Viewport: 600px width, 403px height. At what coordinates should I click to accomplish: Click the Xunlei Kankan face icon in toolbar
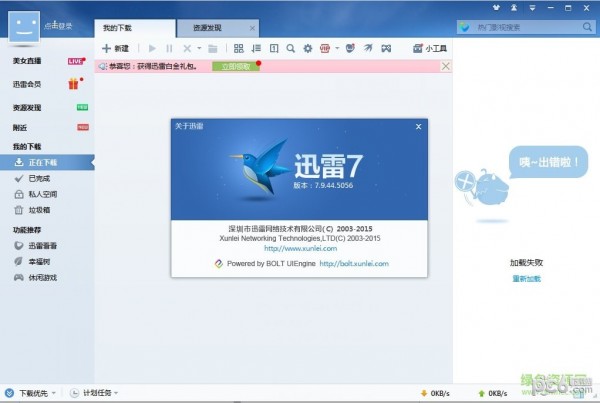tap(350, 48)
